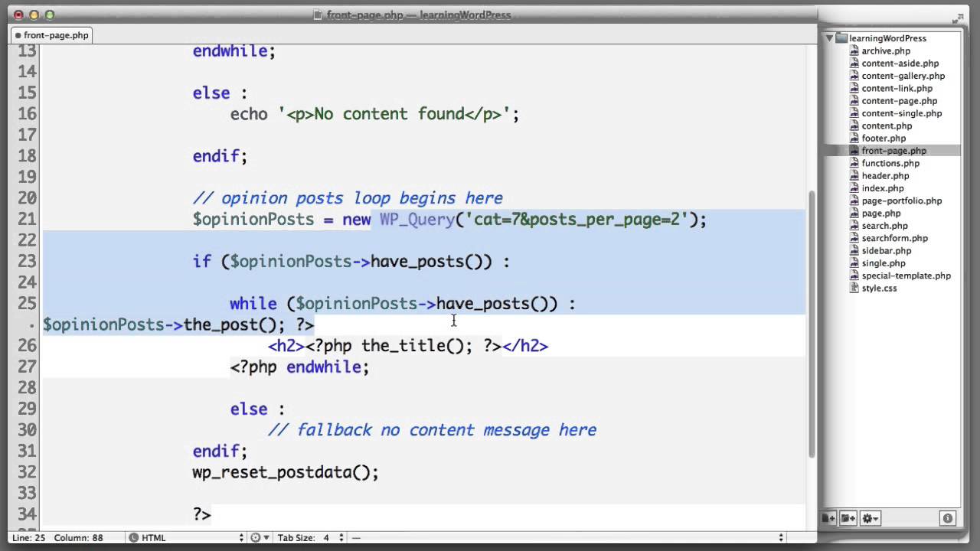Screen dimensions: 980x551
Task: Click the new folder button in project drawer
Action: click(x=848, y=519)
